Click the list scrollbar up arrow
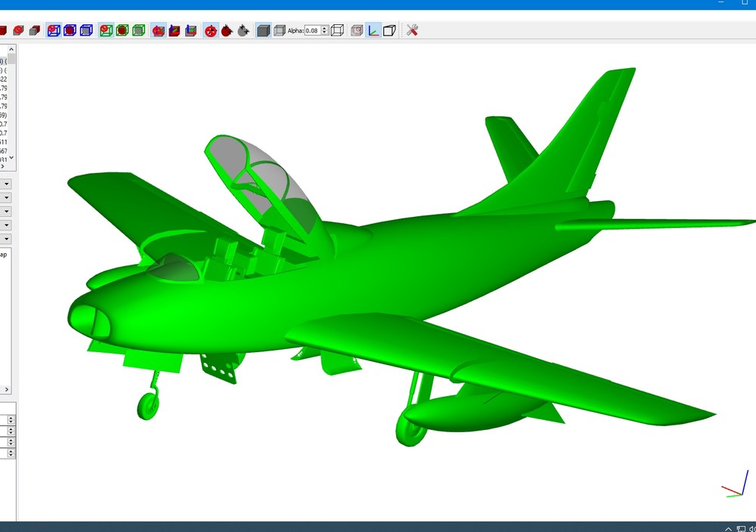The image size is (756, 532). click(11, 49)
